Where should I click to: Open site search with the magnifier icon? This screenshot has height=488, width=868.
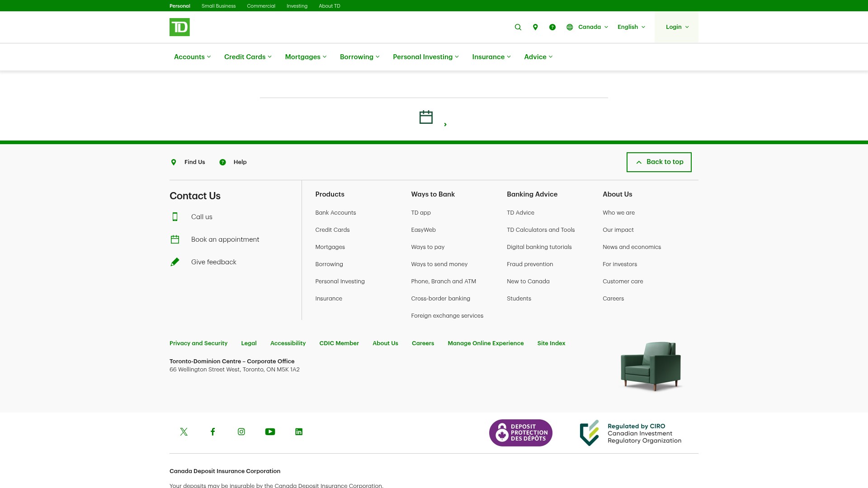click(x=518, y=27)
